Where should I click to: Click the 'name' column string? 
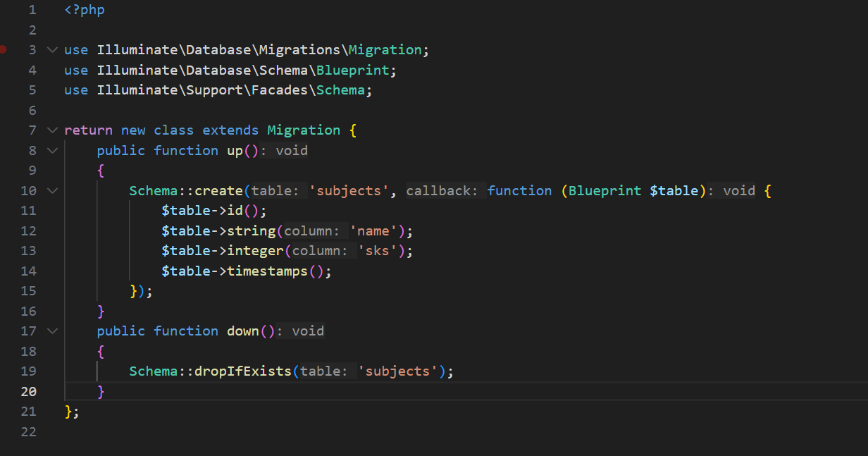(376, 231)
